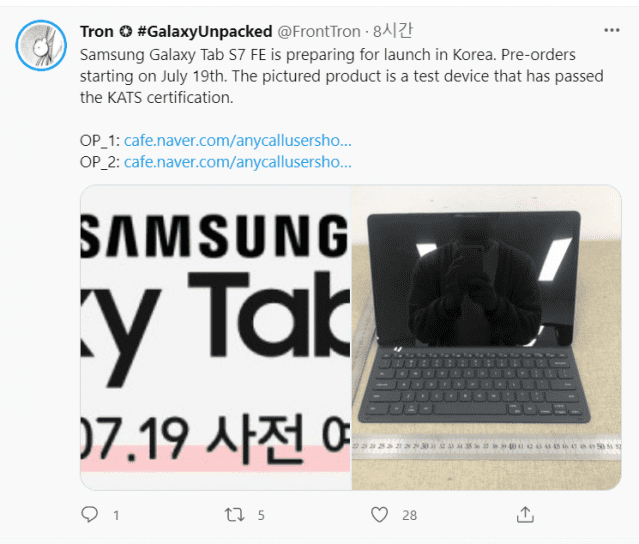Click the display name Tron
Screen dimensions: 639x544
click(97, 31)
